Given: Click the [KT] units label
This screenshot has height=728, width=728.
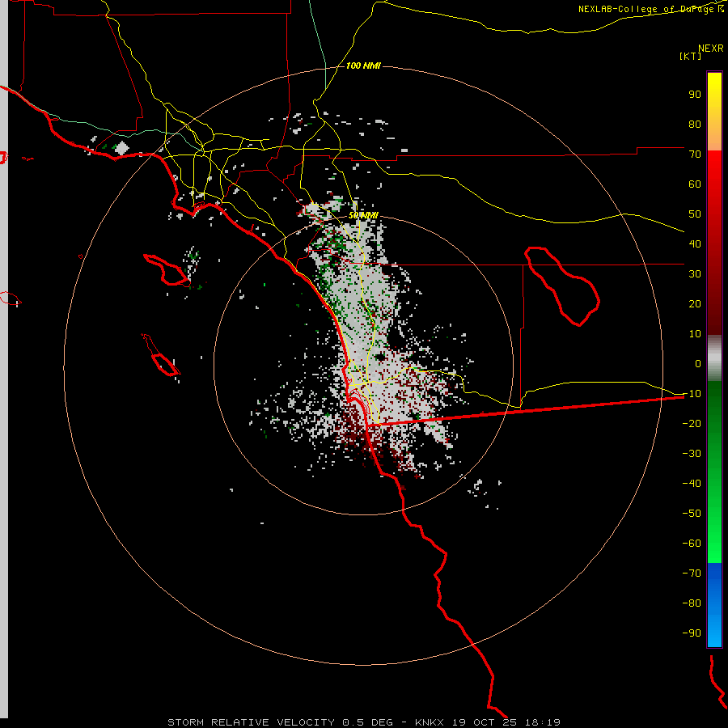Looking at the screenshot, I should (691, 56).
